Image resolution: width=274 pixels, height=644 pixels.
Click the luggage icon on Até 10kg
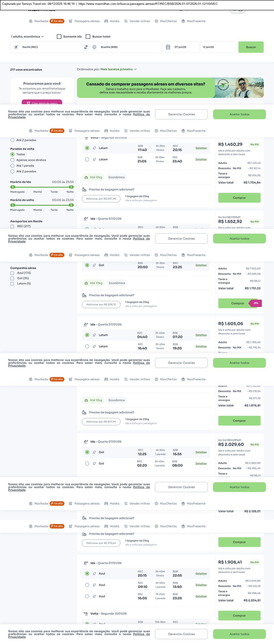pos(86,283)
